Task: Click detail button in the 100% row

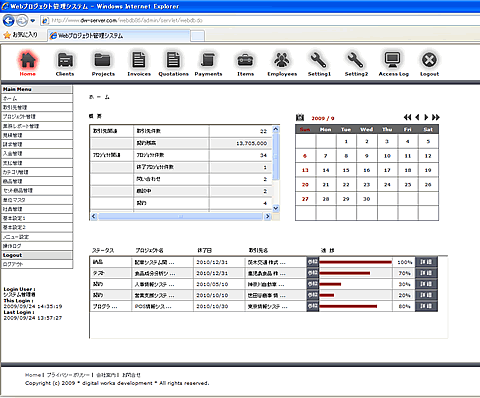Action: (426, 262)
